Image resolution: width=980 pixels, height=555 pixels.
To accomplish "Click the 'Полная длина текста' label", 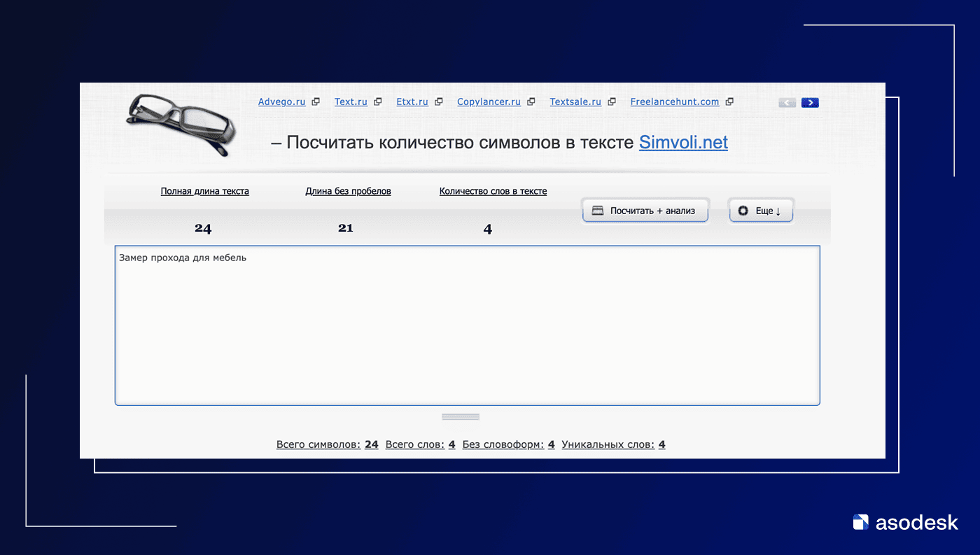I will [204, 191].
